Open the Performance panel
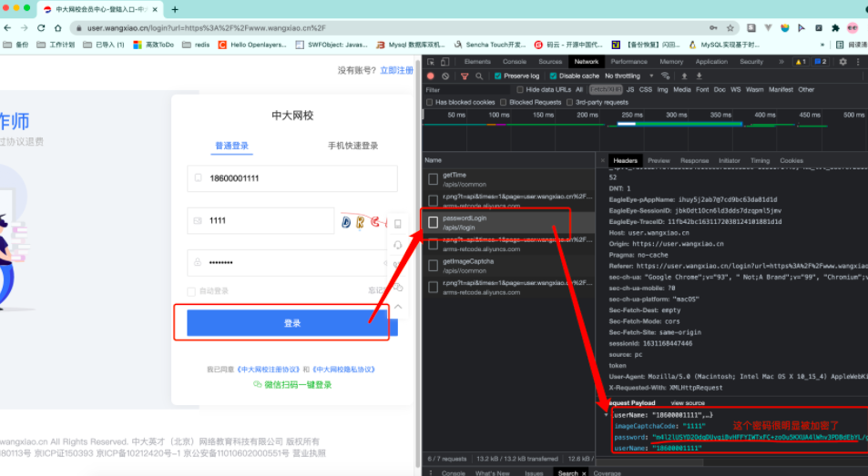Image resolution: width=868 pixels, height=476 pixels. 628,61
